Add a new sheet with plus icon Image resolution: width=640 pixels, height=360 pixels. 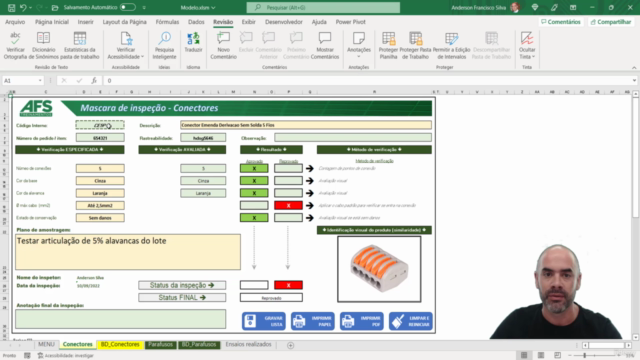290,345
